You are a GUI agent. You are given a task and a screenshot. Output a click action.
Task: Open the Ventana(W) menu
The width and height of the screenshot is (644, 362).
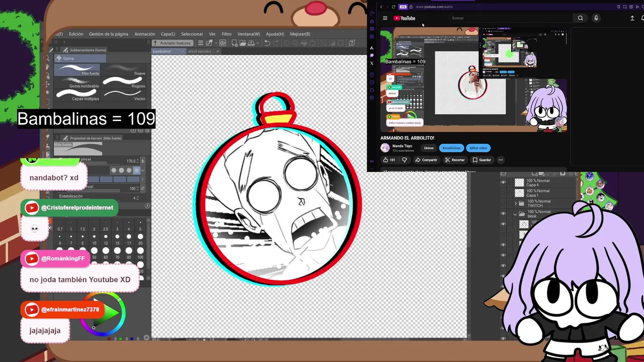(x=249, y=34)
